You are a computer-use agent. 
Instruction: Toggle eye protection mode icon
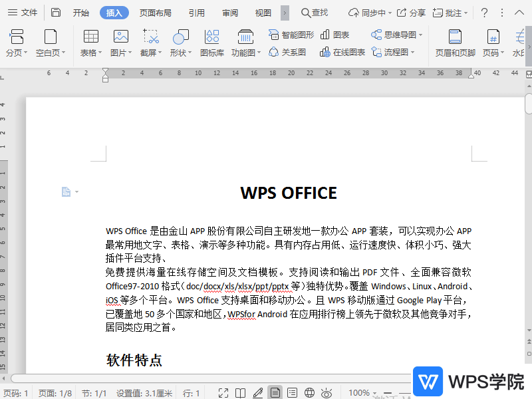click(327, 393)
